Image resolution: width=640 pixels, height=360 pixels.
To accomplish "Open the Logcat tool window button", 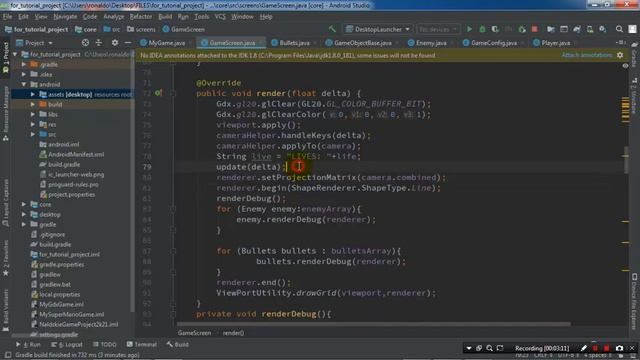I will point(67,344).
